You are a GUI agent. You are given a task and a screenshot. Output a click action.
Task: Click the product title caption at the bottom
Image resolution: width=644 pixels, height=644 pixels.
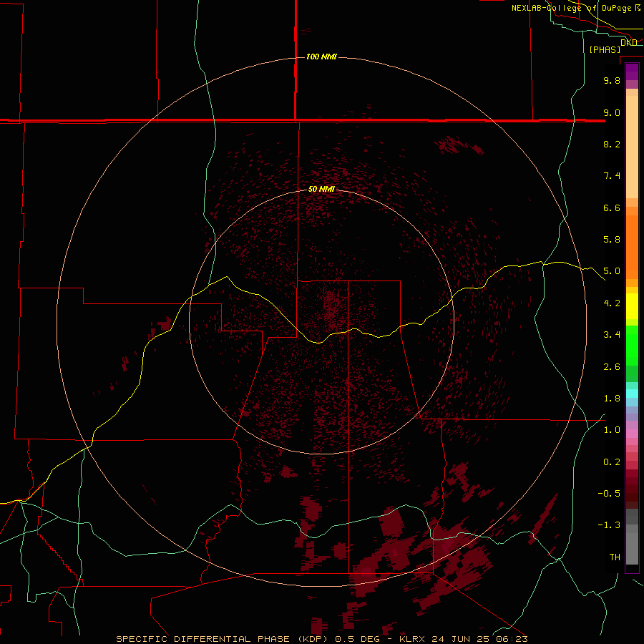pyautogui.click(x=321, y=639)
